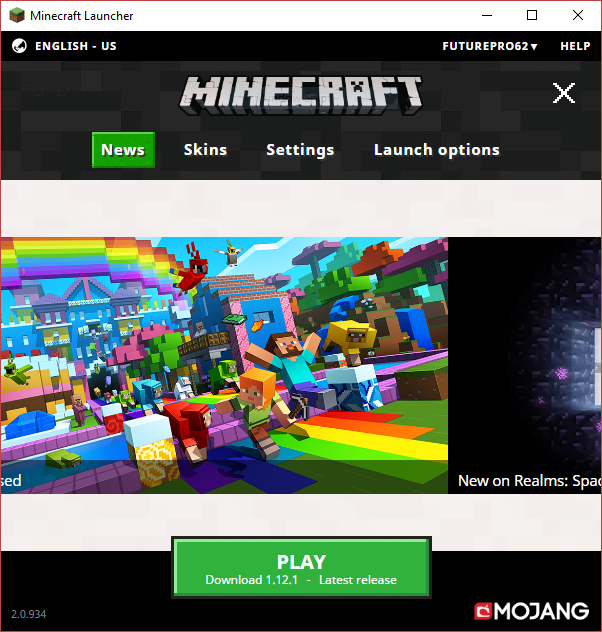Screen dimensions: 602x632
Task: Click PLAY to download 1.12.1
Action: click(301, 568)
